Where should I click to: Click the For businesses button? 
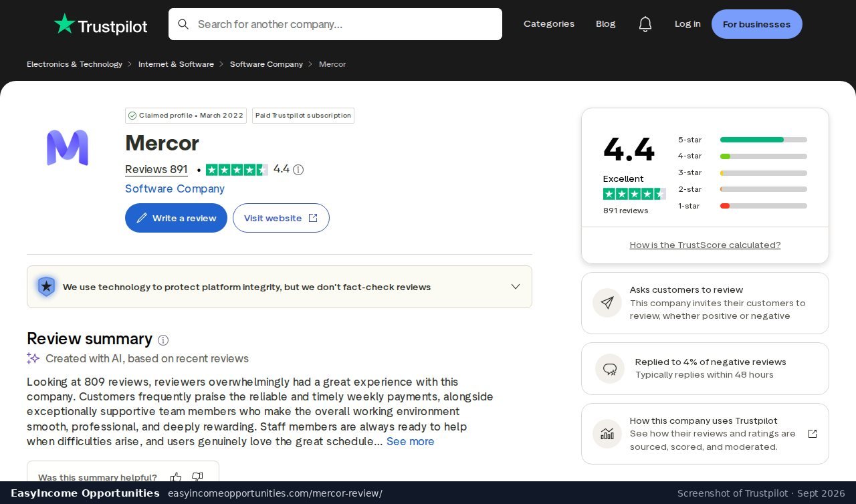coord(757,24)
